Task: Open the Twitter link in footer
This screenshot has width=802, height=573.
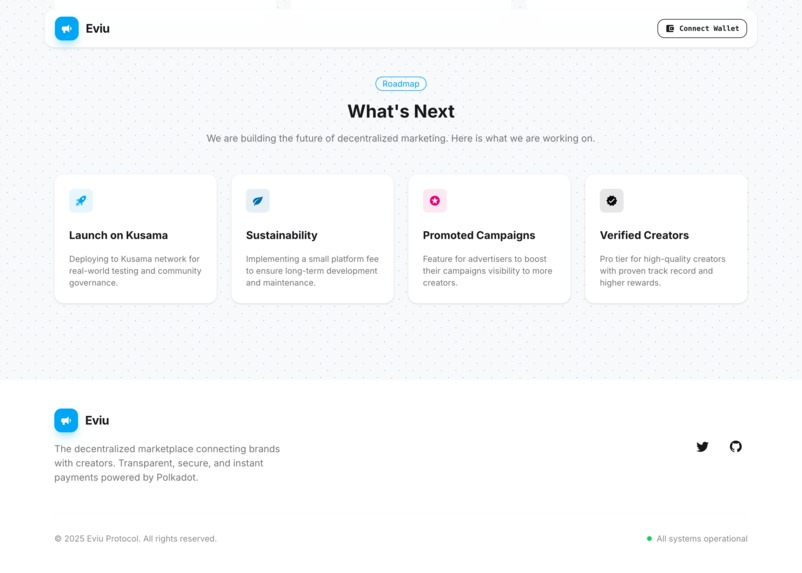Action: coord(702,447)
